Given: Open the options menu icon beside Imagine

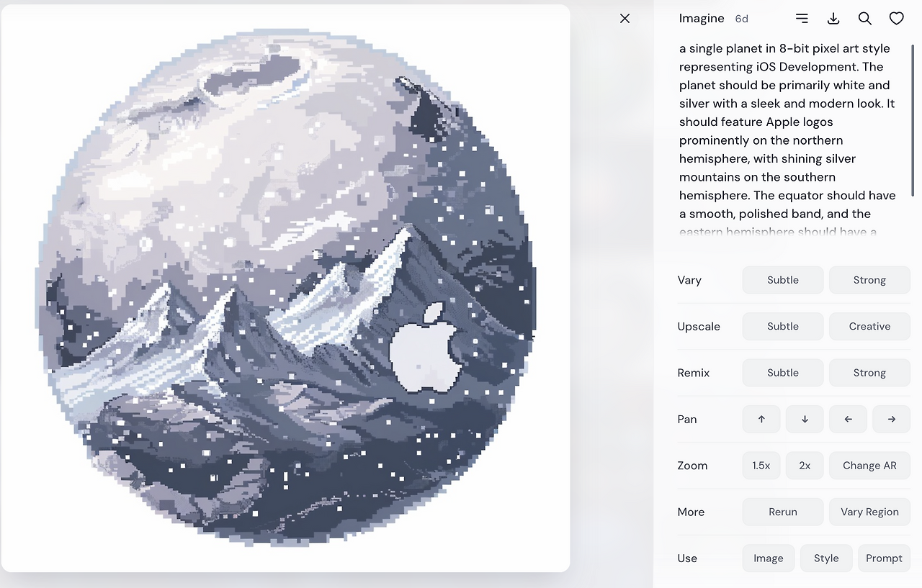Looking at the screenshot, I should (x=802, y=19).
